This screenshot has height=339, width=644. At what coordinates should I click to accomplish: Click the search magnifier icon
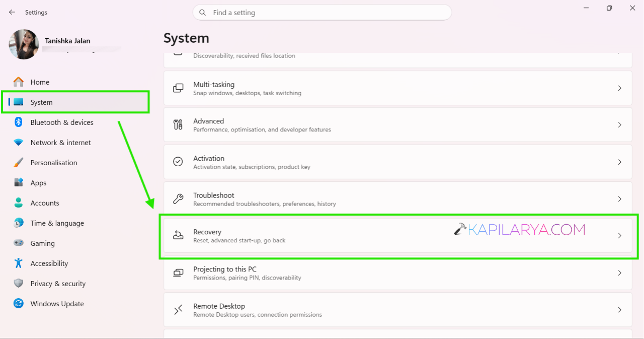[202, 13]
